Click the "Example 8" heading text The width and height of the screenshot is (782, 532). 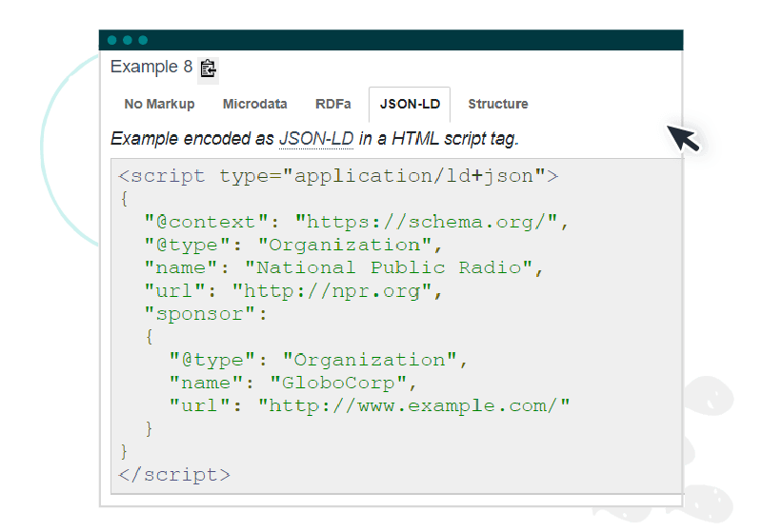pyautogui.click(x=151, y=67)
